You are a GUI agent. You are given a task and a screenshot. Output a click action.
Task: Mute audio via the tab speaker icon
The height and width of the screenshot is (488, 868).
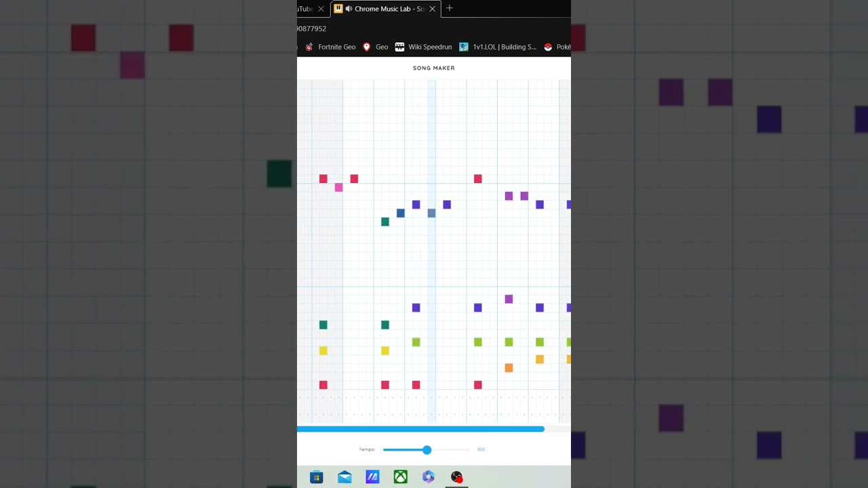349,9
